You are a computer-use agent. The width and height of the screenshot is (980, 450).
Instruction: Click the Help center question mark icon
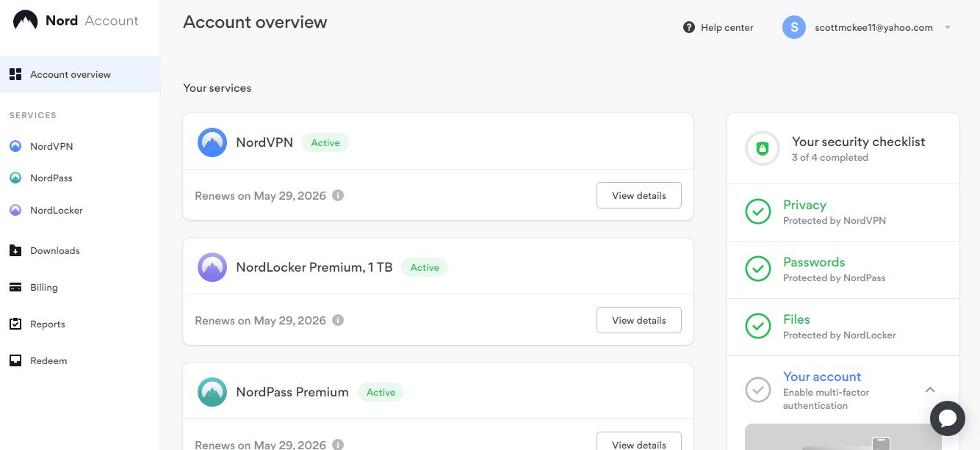click(x=689, y=28)
